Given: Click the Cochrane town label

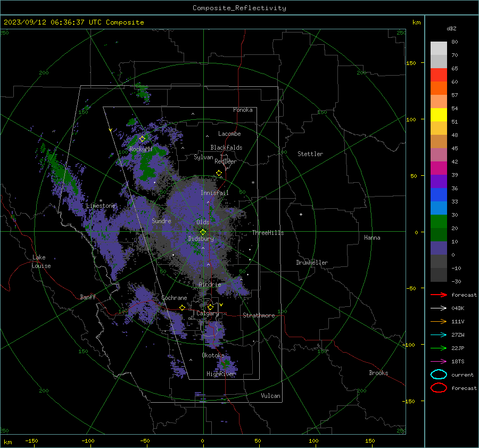Looking at the screenshot, I should pos(174,298).
